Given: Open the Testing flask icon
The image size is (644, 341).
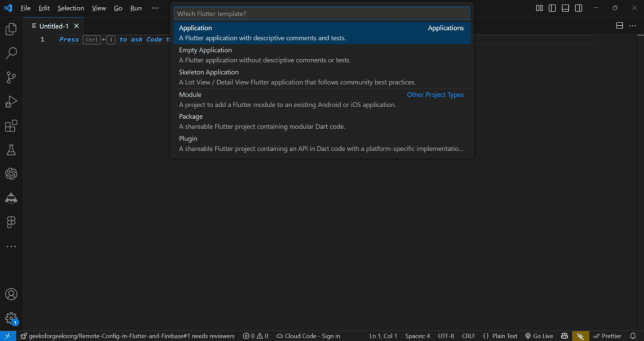Looking at the screenshot, I should coord(11,150).
